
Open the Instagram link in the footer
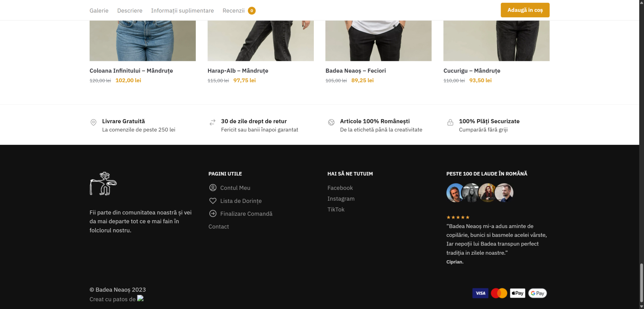click(341, 199)
